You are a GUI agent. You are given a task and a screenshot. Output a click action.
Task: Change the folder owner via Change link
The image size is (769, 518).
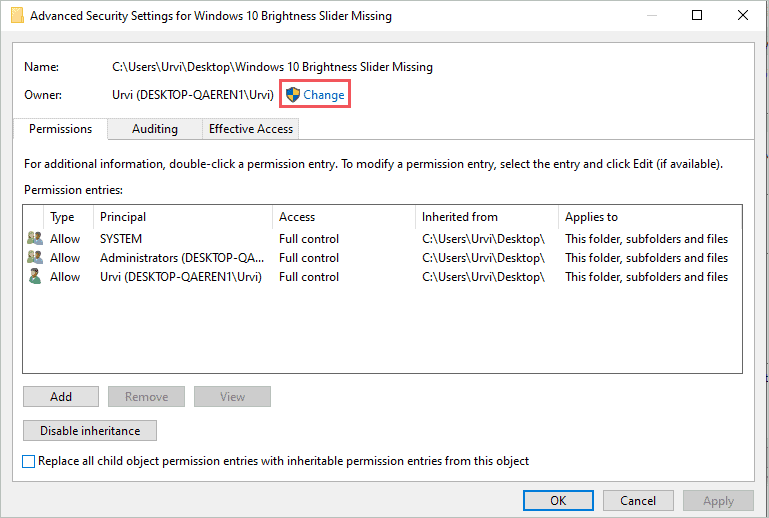[x=323, y=95]
